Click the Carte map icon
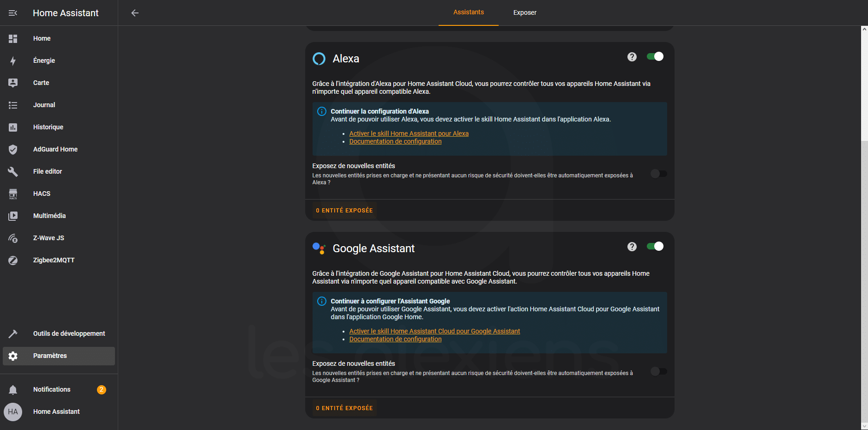 point(13,83)
